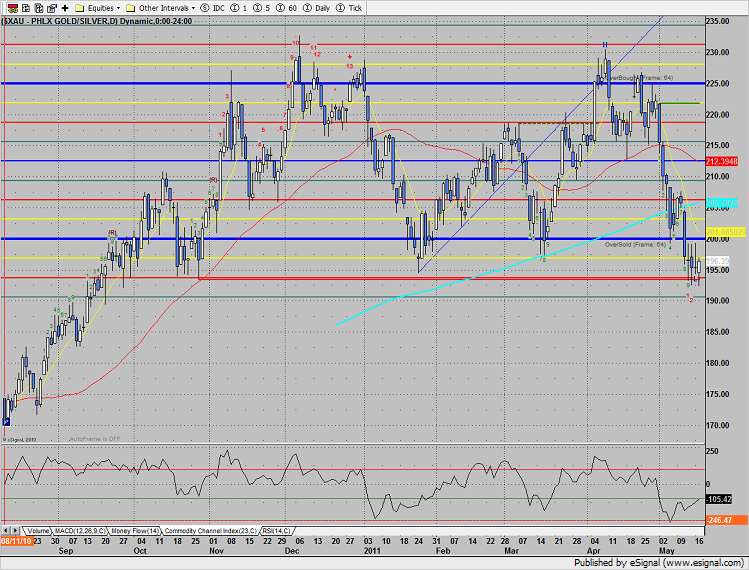749x570 pixels.
Task: Open the RSI(14,C) tab
Action: click(277, 531)
